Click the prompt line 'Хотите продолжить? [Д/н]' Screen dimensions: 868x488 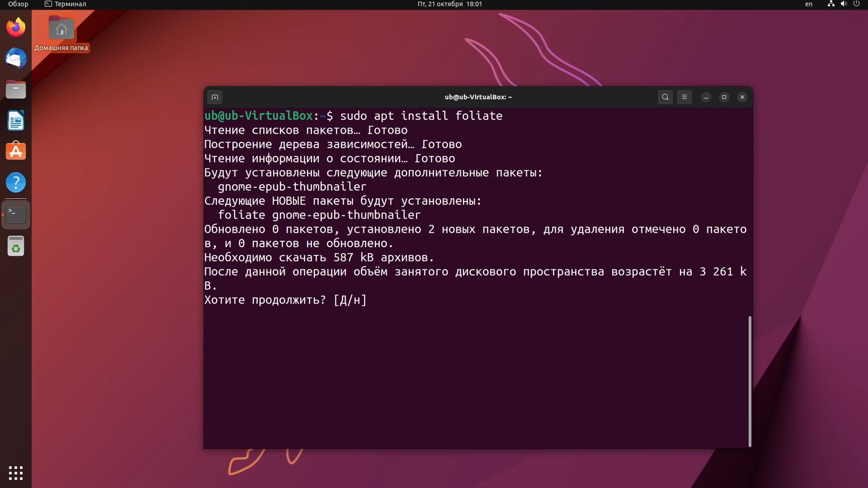[x=285, y=300]
